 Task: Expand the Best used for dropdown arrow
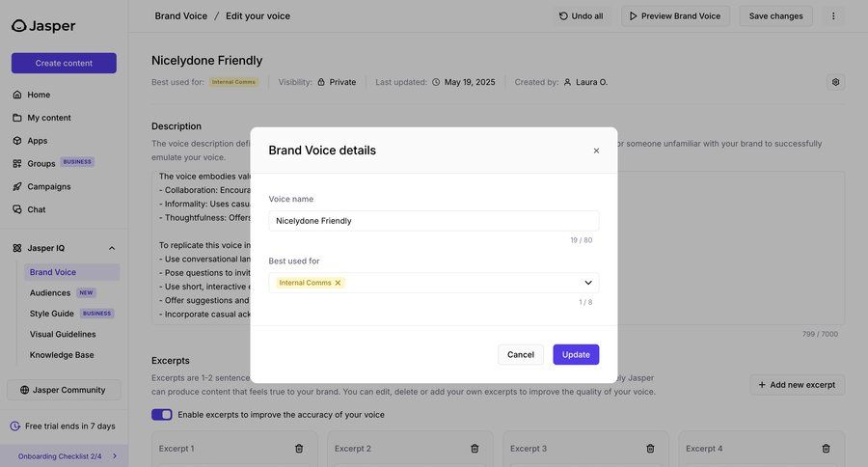[x=588, y=283]
